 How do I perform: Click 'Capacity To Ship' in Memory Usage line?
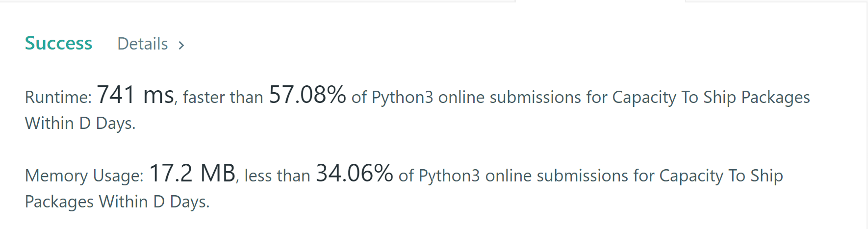[x=721, y=176]
